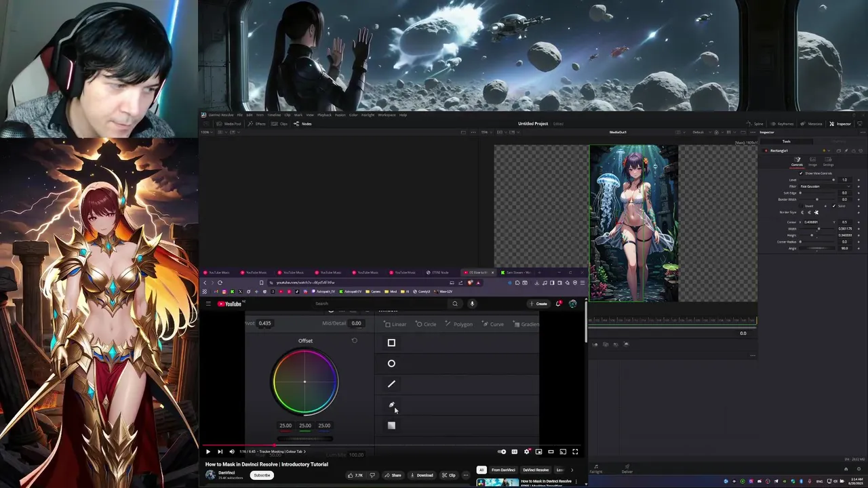Open the Keyframes panel
The width and height of the screenshot is (868, 488).
coord(783,124)
